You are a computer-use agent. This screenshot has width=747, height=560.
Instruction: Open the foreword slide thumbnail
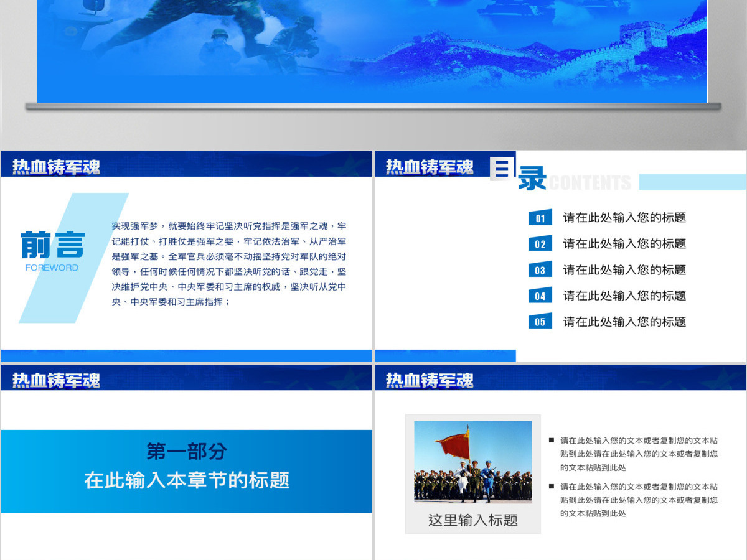[186, 256]
